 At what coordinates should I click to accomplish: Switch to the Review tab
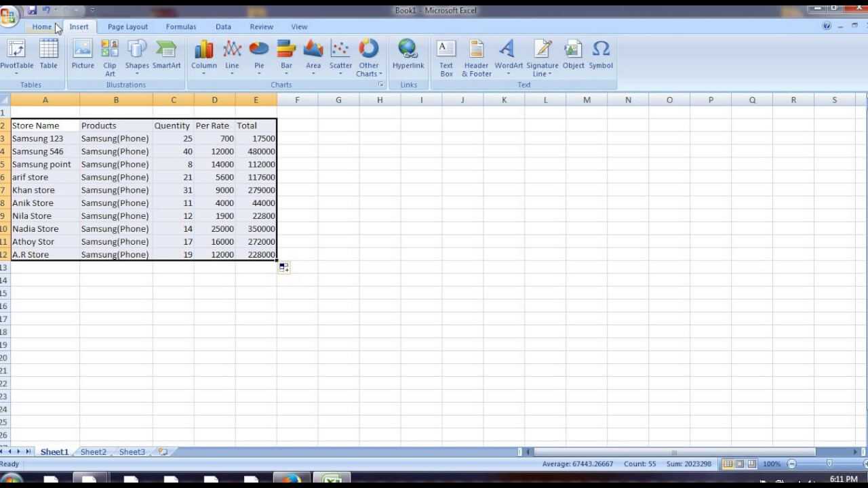click(261, 26)
